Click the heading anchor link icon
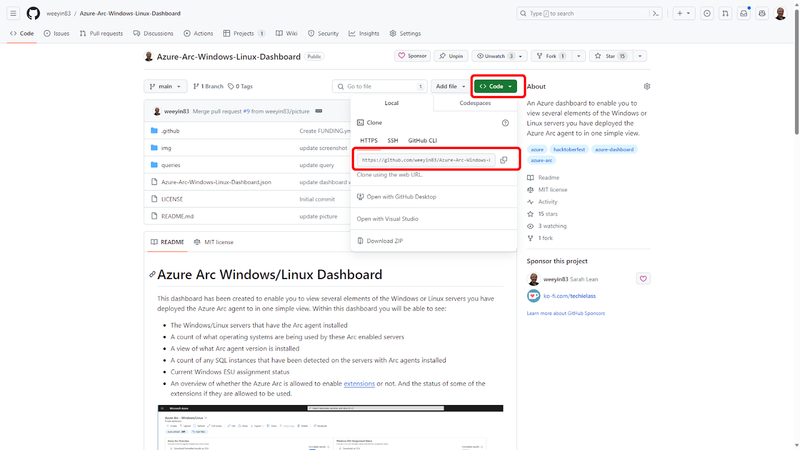 pyautogui.click(x=152, y=274)
